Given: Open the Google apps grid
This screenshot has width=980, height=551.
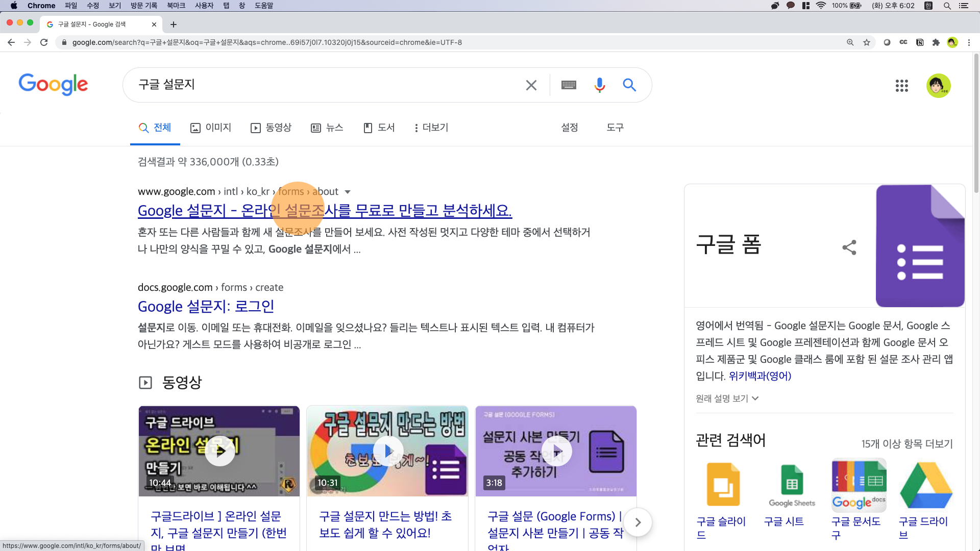Looking at the screenshot, I should (x=901, y=86).
